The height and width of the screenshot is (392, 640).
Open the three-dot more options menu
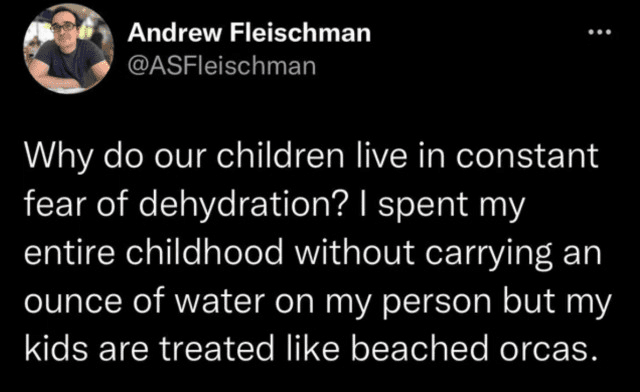tap(600, 31)
